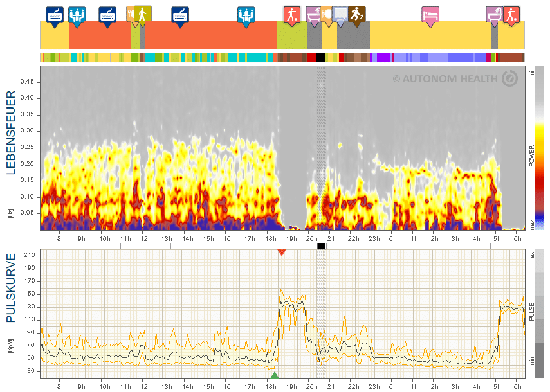The width and height of the screenshot is (550, 392).
Task: Click the [BpM] unit label
Action: 10,346
